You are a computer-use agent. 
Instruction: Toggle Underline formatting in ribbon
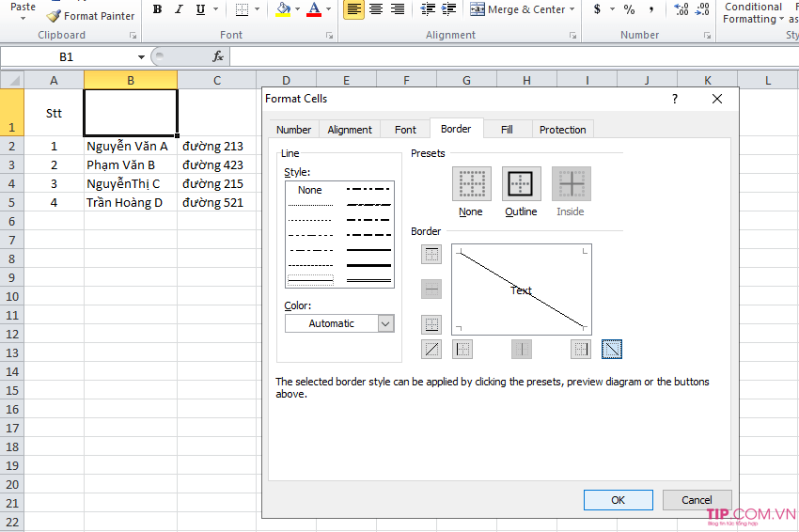click(200, 9)
